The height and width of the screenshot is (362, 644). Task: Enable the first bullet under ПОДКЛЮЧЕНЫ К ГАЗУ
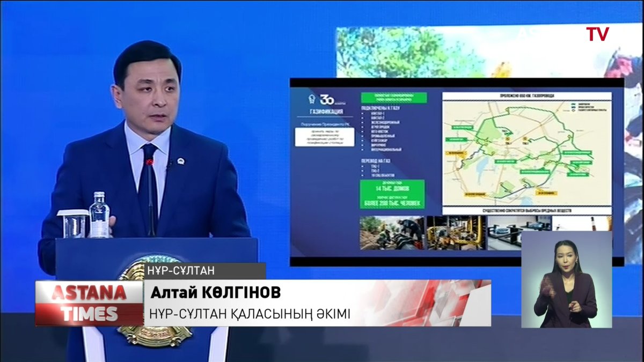pos(377,114)
